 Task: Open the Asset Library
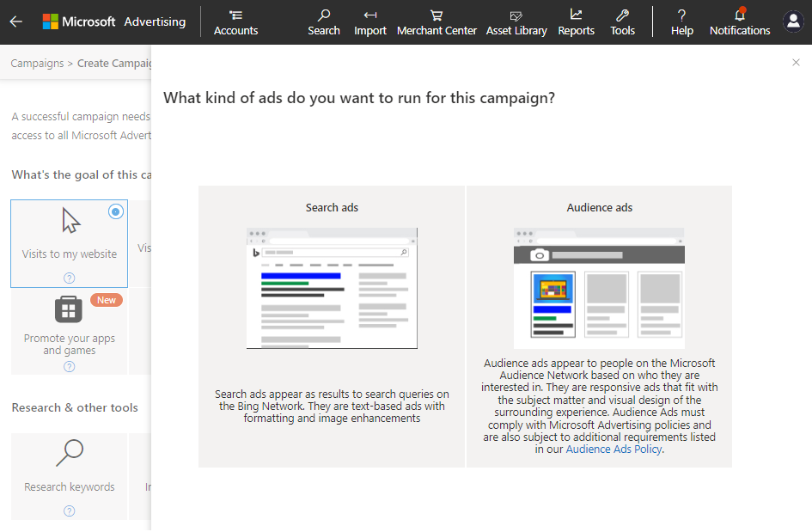[516, 22]
